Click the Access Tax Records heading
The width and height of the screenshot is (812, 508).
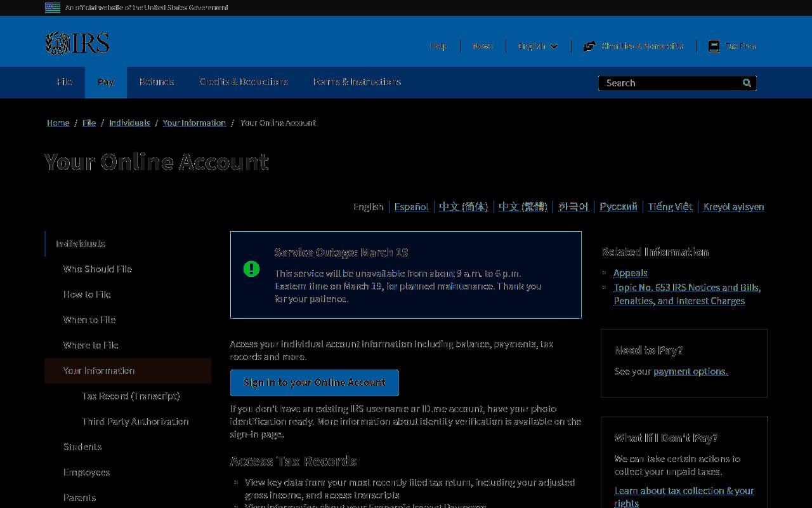[293, 461]
